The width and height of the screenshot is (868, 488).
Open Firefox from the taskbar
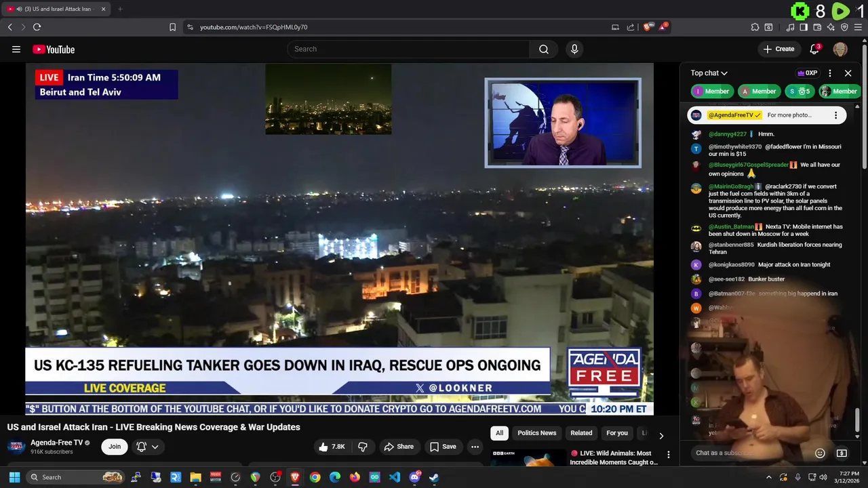[x=355, y=477]
